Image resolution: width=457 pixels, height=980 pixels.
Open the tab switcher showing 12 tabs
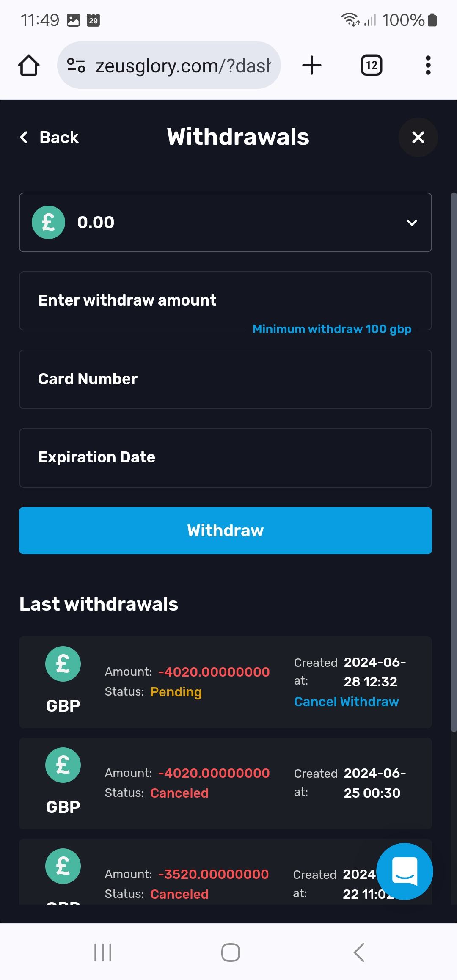tap(371, 66)
